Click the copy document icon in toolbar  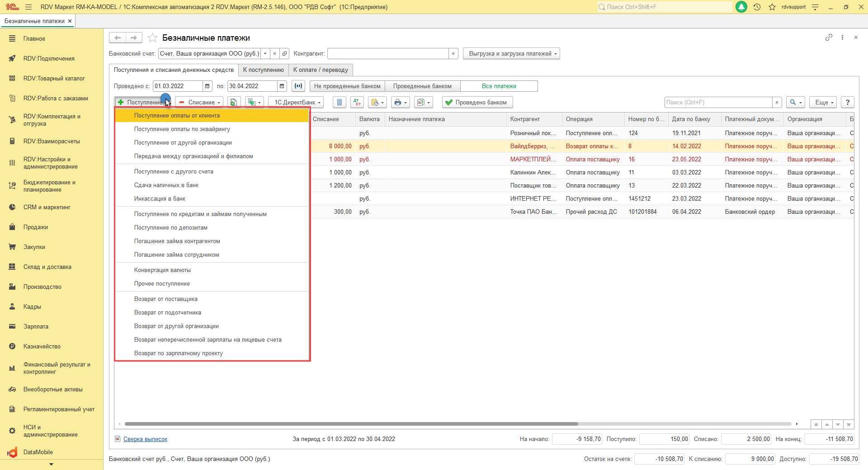[233, 103]
